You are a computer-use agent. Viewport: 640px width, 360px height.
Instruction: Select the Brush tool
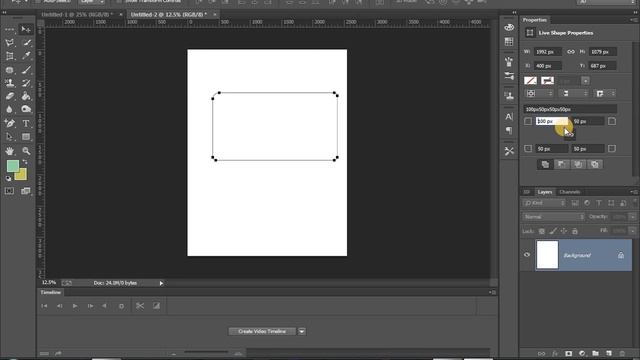26,70
